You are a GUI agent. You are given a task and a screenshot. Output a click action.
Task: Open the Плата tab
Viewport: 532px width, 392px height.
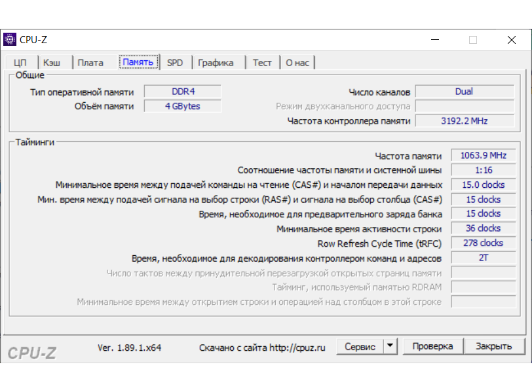point(90,63)
